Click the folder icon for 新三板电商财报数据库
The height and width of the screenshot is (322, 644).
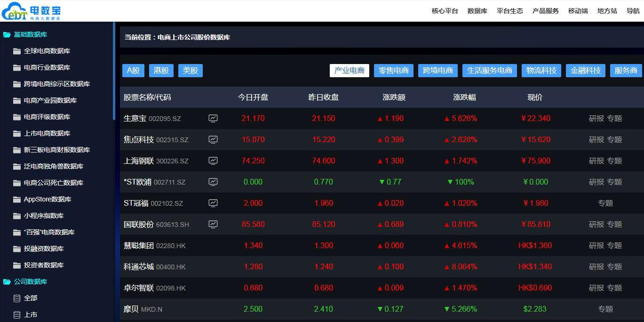point(17,150)
